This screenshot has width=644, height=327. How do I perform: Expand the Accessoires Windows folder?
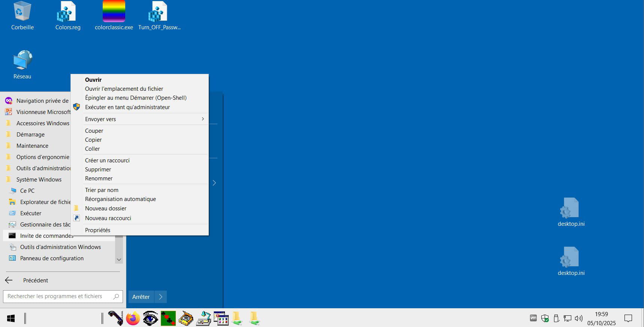[43, 123]
